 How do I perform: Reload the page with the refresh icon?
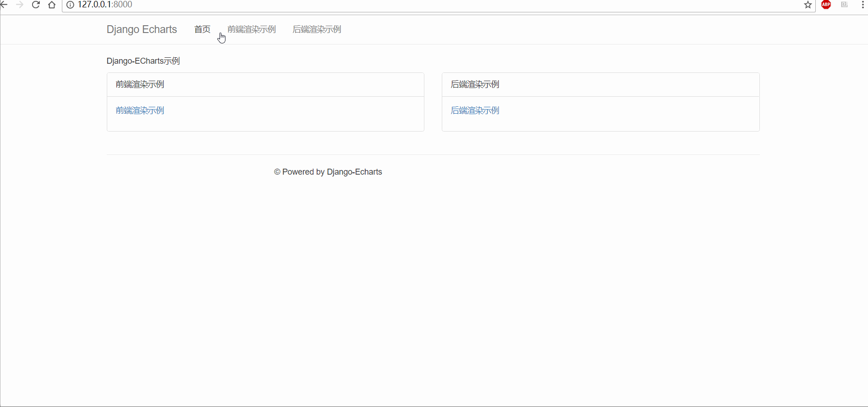pos(36,5)
